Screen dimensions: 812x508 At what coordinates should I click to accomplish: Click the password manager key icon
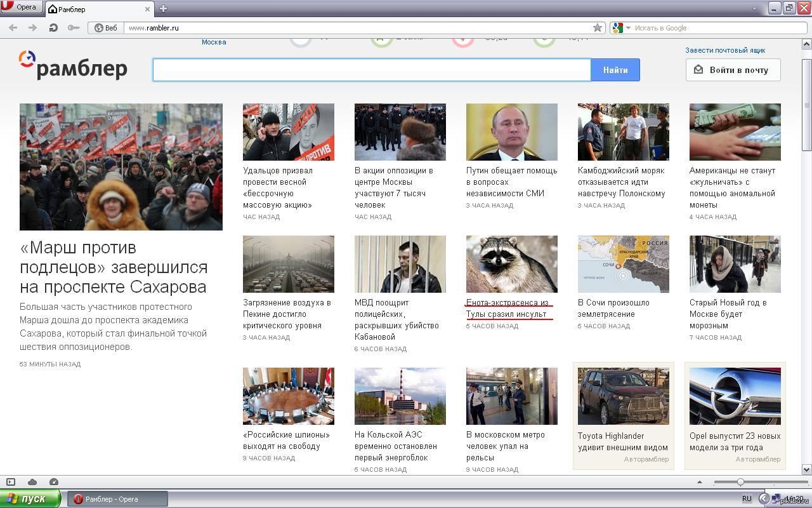click(74, 28)
